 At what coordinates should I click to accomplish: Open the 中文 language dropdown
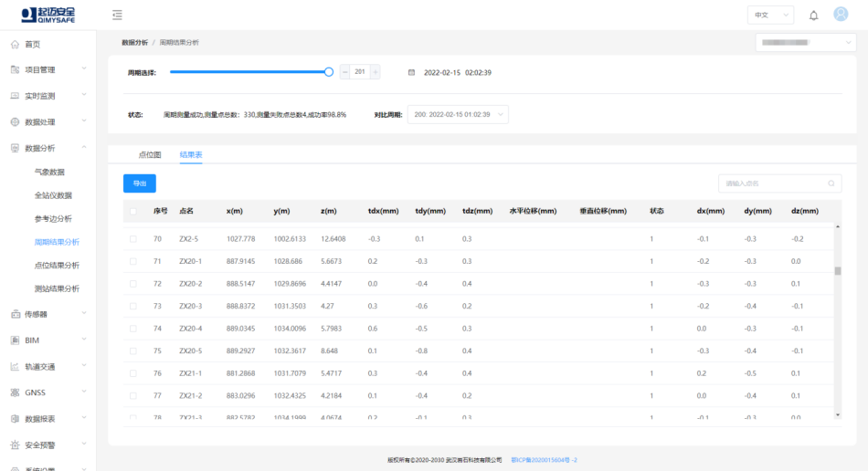[x=770, y=15]
